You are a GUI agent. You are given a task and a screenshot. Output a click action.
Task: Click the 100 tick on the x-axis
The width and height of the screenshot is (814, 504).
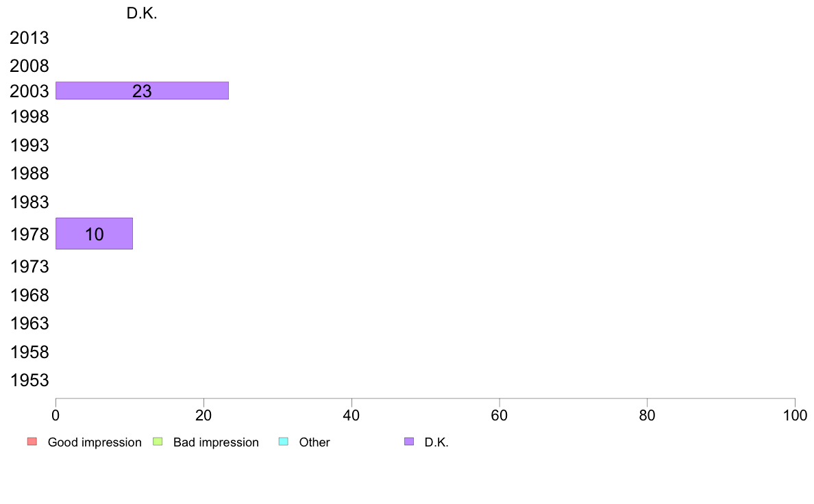point(795,415)
